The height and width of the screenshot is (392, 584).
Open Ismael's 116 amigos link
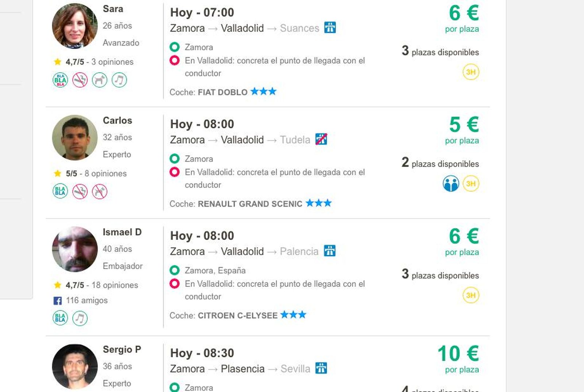pyautogui.click(x=87, y=300)
